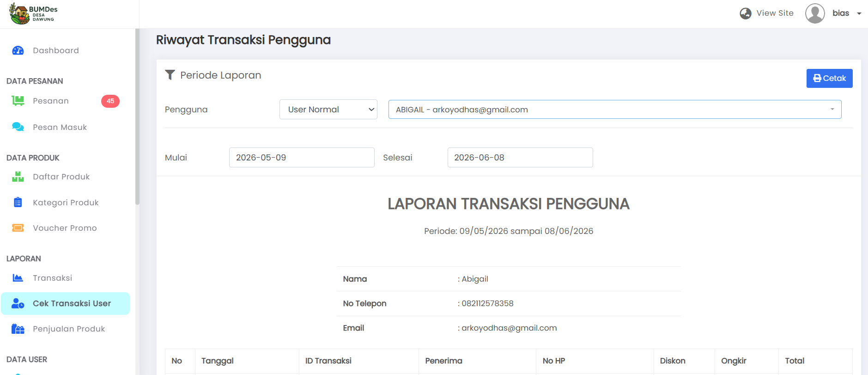Click the sidebar scrollbar
Image resolution: width=868 pixels, height=375 pixels.
pos(137,117)
